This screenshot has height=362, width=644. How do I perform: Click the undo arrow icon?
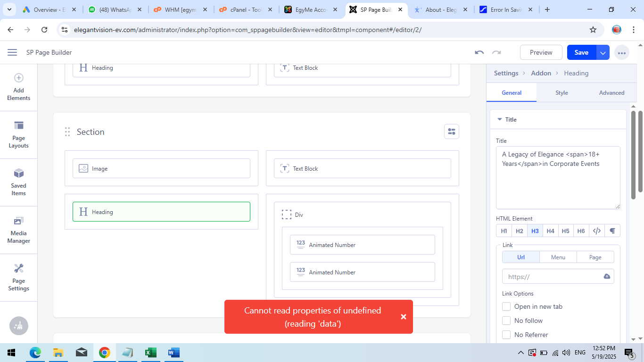click(479, 52)
